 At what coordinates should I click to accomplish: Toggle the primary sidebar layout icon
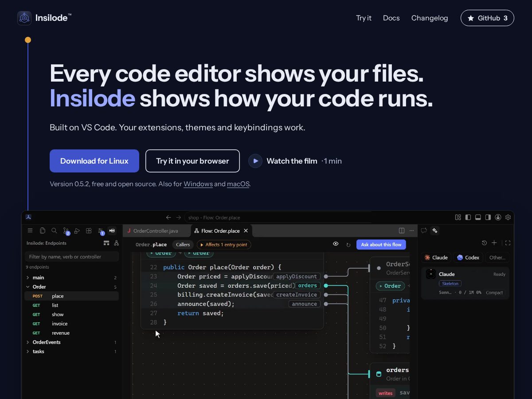click(x=468, y=217)
